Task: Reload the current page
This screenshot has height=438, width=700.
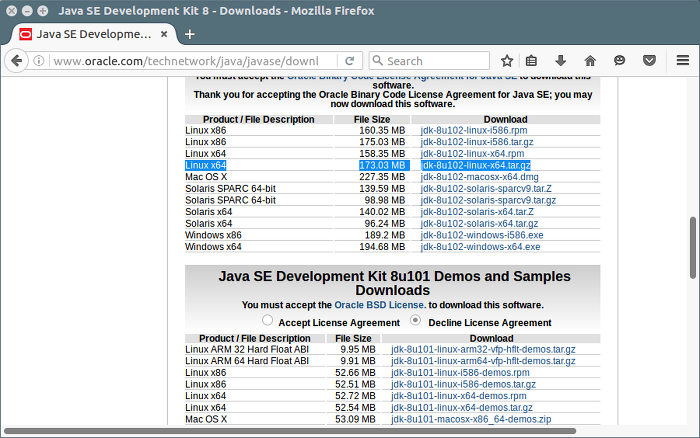Action: pyautogui.click(x=350, y=60)
